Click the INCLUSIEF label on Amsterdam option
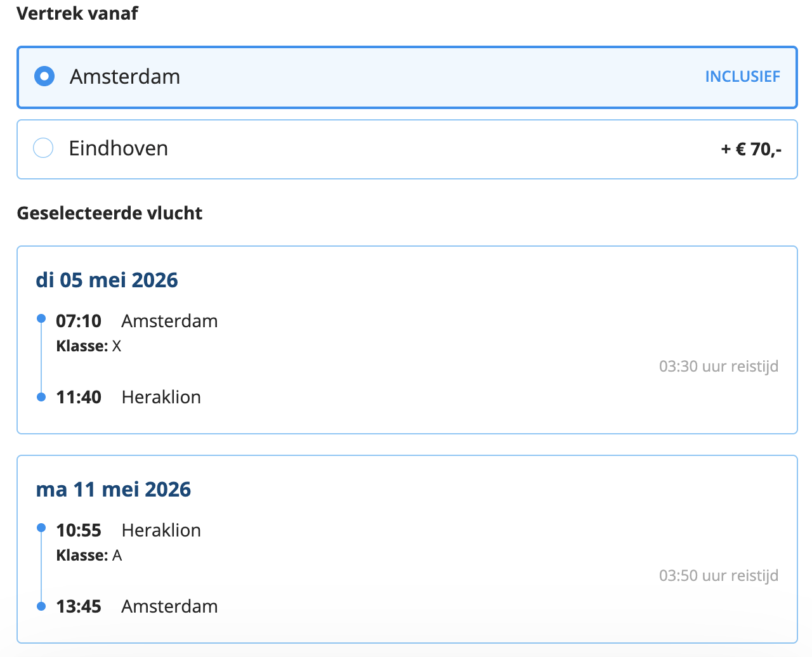 [x=742, y=77]
